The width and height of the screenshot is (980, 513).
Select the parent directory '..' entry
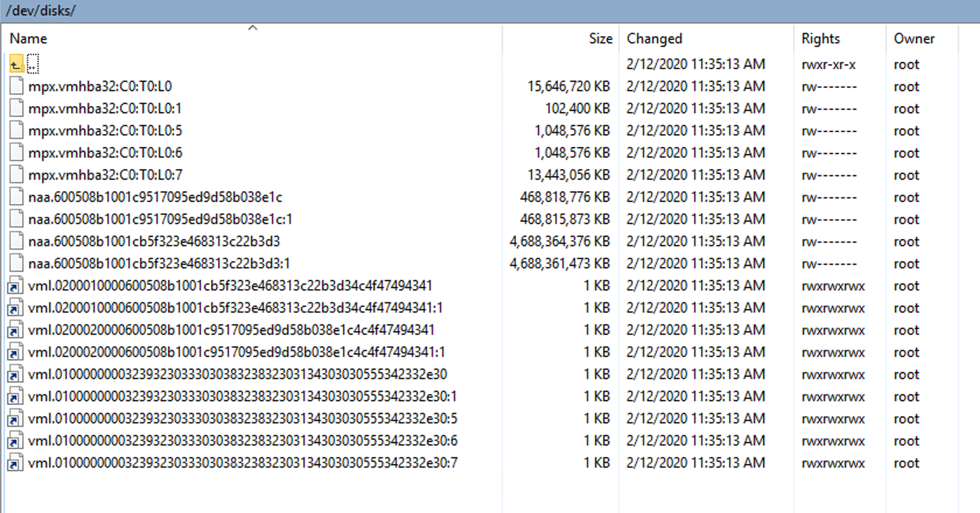pos(33,64)
